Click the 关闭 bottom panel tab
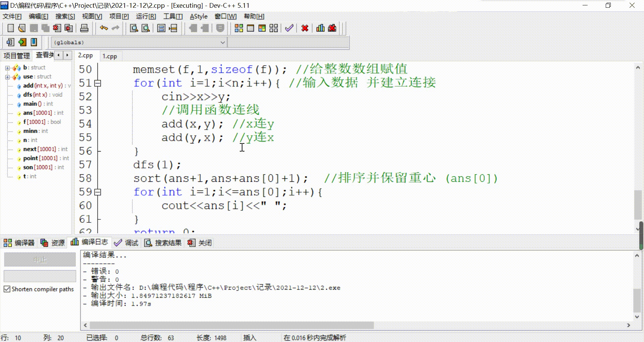Viewport: 644px width, 342px height. 200,243
